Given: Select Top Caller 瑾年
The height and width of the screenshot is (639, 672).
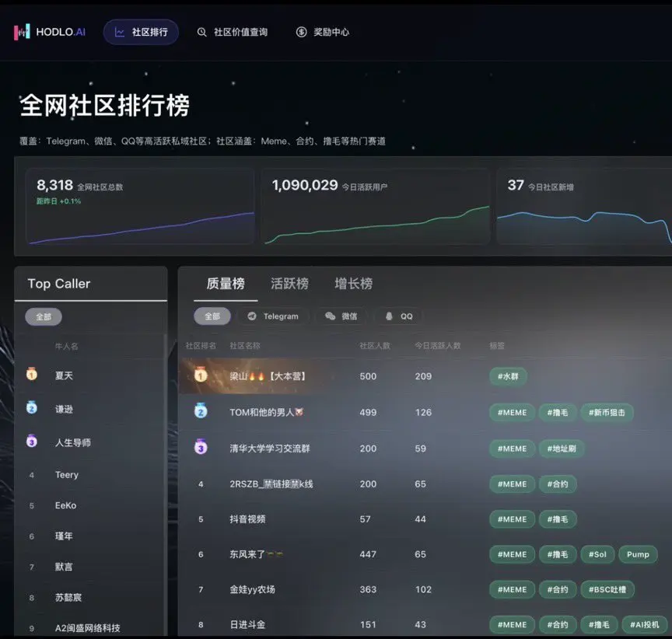Looking at the screenshot, I should tap(64, 536).
